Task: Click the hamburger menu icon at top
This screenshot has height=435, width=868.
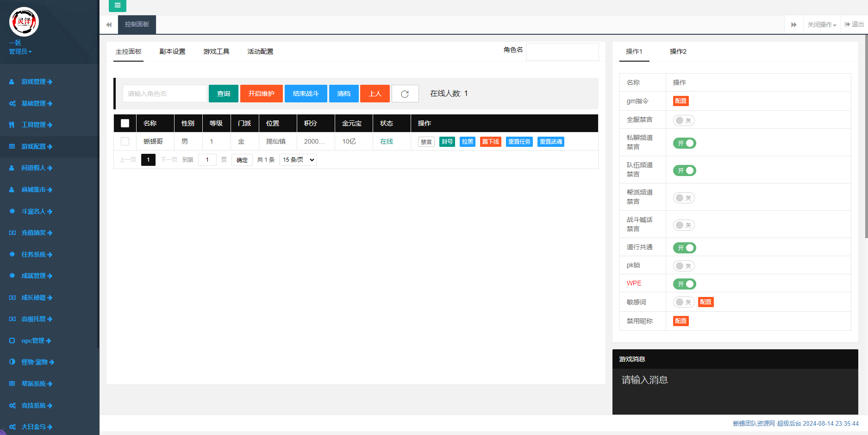Action: tap(118, 6)
